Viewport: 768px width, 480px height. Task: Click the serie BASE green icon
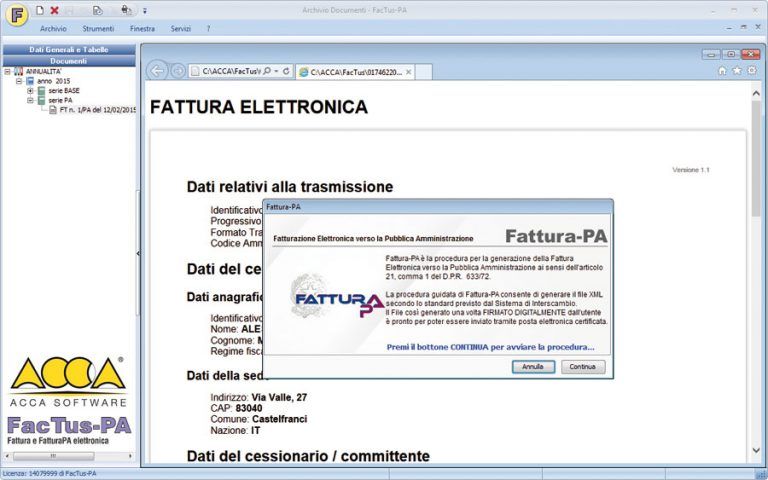pyautogui.click(x=42, y=91)
